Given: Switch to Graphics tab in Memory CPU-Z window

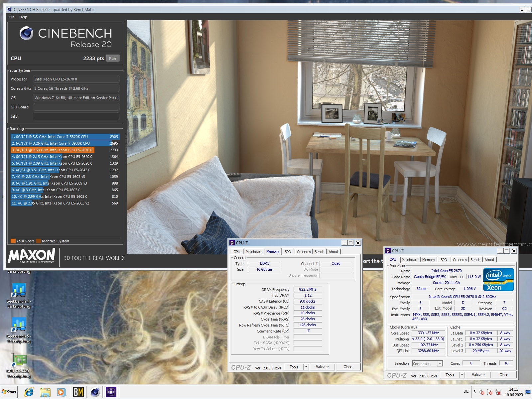Looking at the screenshot, I should 304,252.
